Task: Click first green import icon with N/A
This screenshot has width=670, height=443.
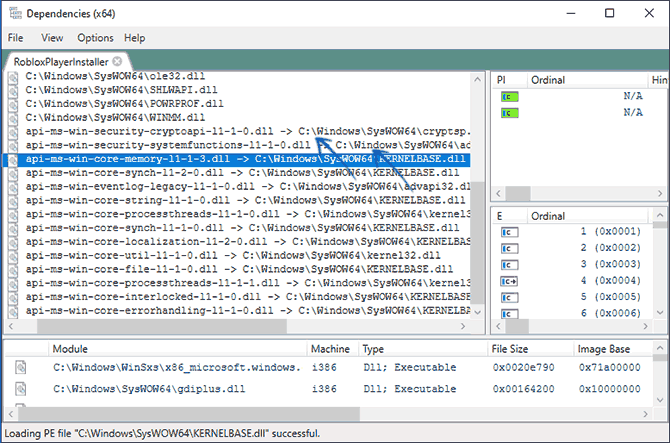Action: coord(510,97)
